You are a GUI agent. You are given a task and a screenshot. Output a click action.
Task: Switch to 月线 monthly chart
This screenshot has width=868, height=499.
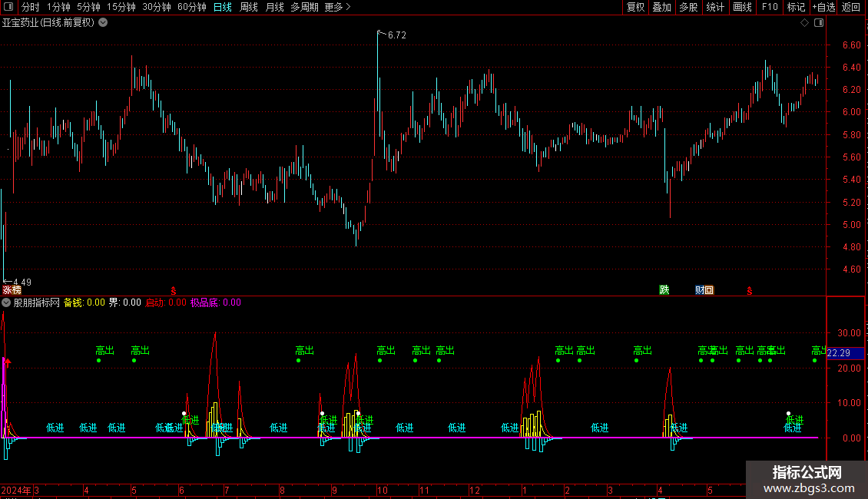[274, 7]
